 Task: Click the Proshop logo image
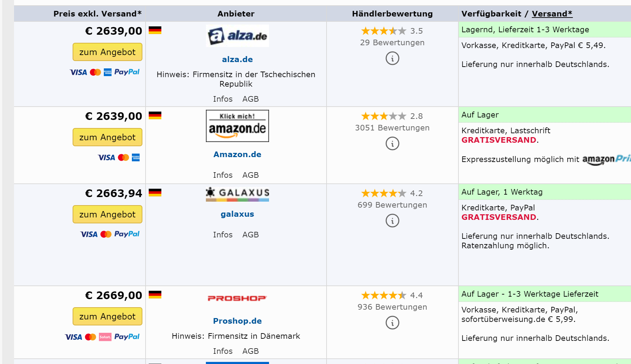coord(237,298)
